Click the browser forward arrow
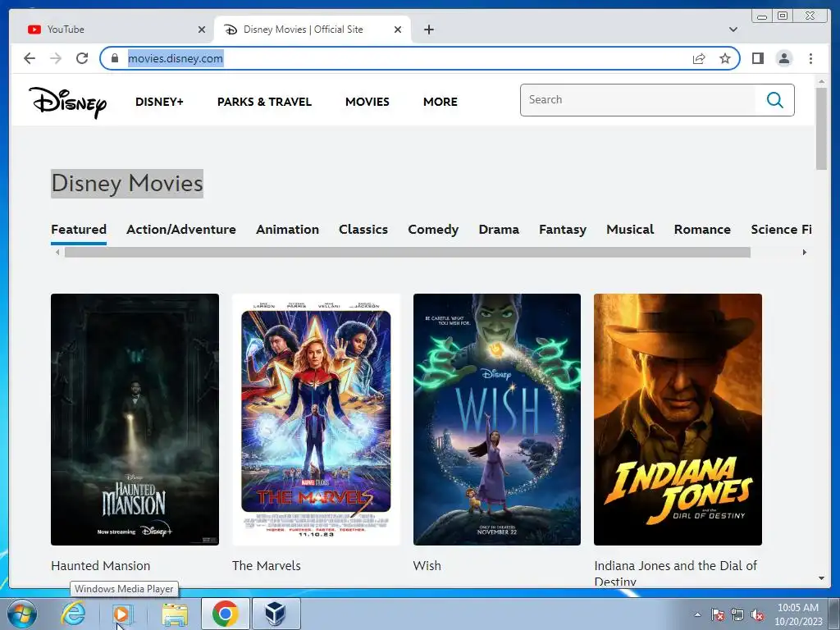The height and width of the screenshot is (630, 840). click(56, 58)
